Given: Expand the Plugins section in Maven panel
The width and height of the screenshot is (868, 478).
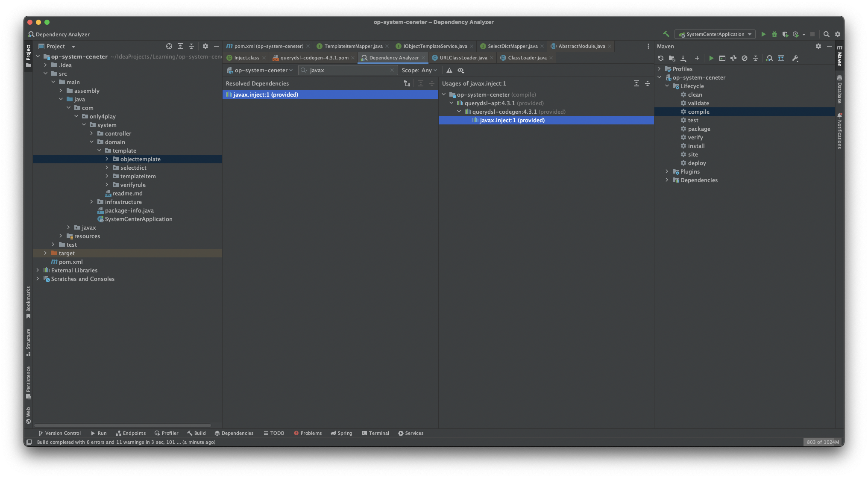Looking at the screenshot, I should [667, 171].
